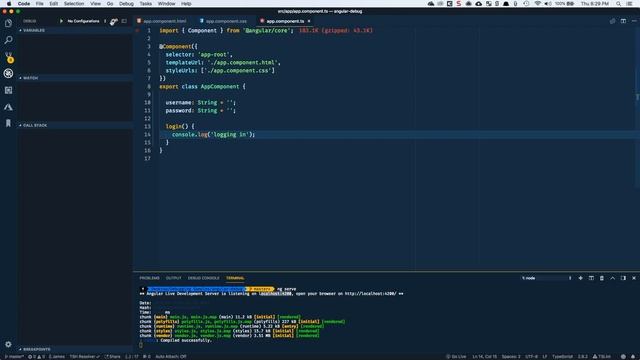640x360 pixels.
Task: Open editor More Actions ellipsis
Action: 634,21
